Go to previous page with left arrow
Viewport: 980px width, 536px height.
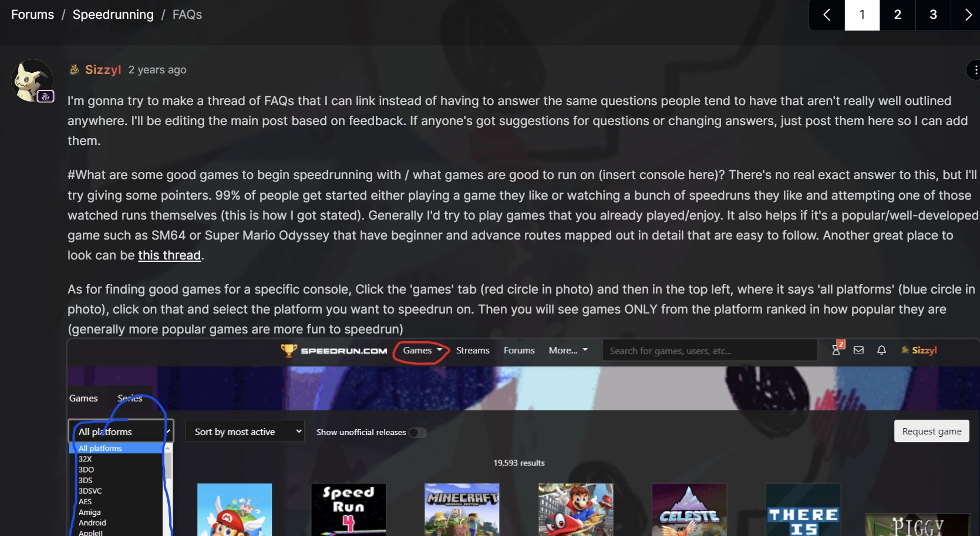click(x=827, y=15)
